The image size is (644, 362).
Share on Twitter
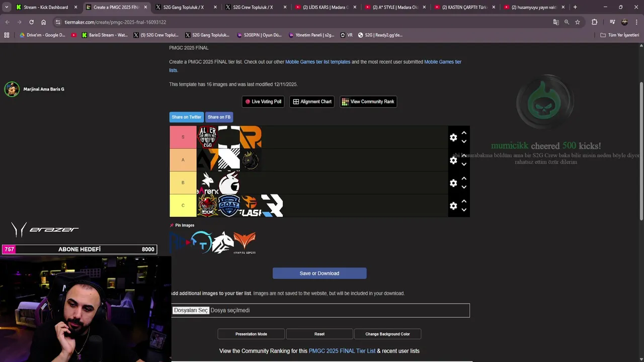tap(186, 117)
